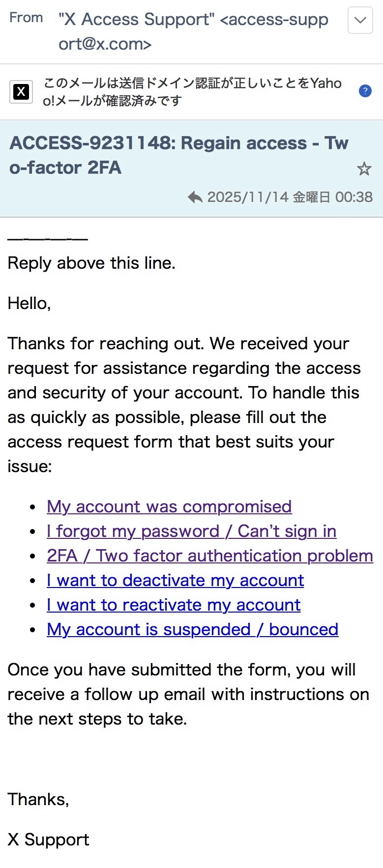This screenshot has width=383, height=868.
Task: Open the "My account was compromised" link
Action: click(169, 506)
